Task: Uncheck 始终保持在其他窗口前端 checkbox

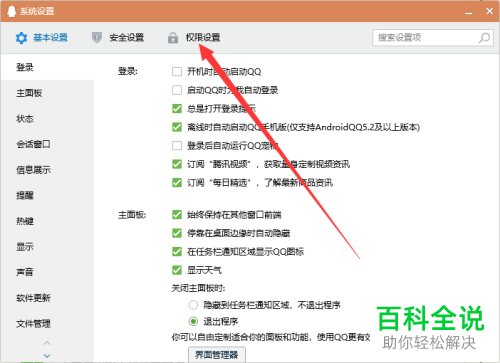Action: pyautogui.click(x=177, y=215)
